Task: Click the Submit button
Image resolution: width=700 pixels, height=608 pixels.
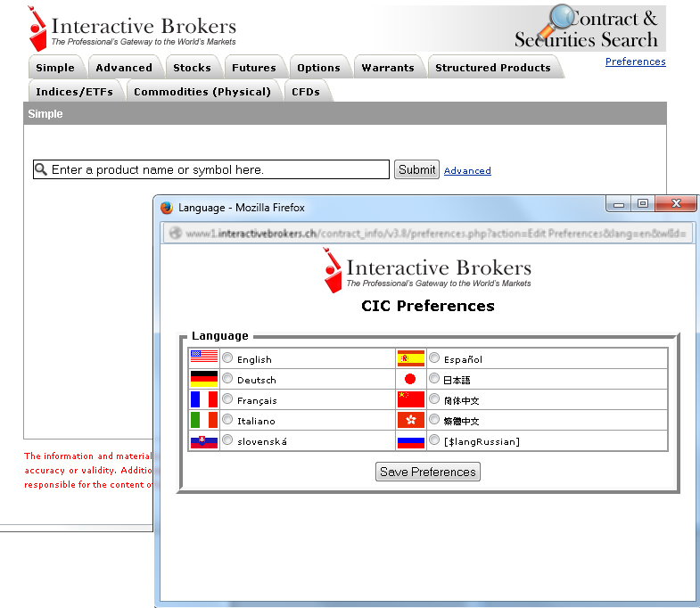Action: click(x=416, y=169)
